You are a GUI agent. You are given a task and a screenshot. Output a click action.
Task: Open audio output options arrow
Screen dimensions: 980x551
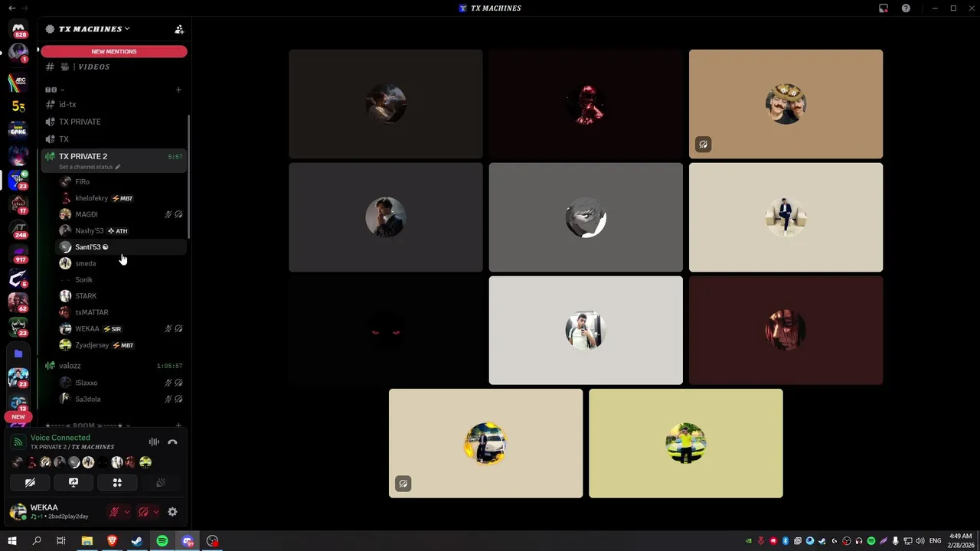[155, 512]
